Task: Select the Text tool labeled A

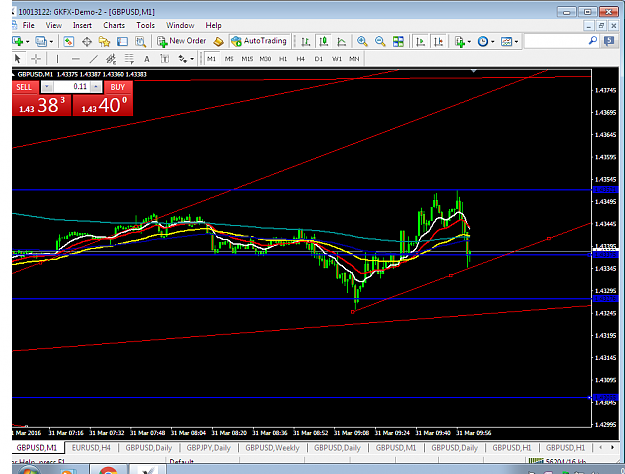Action: pyautogui.click(x=147, y=59)
